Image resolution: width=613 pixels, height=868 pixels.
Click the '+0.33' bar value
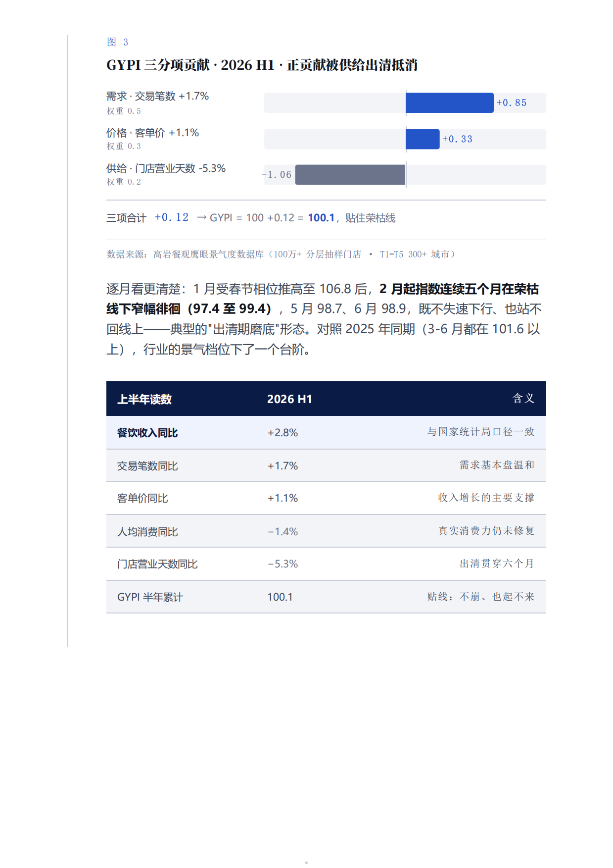(457, 139)
